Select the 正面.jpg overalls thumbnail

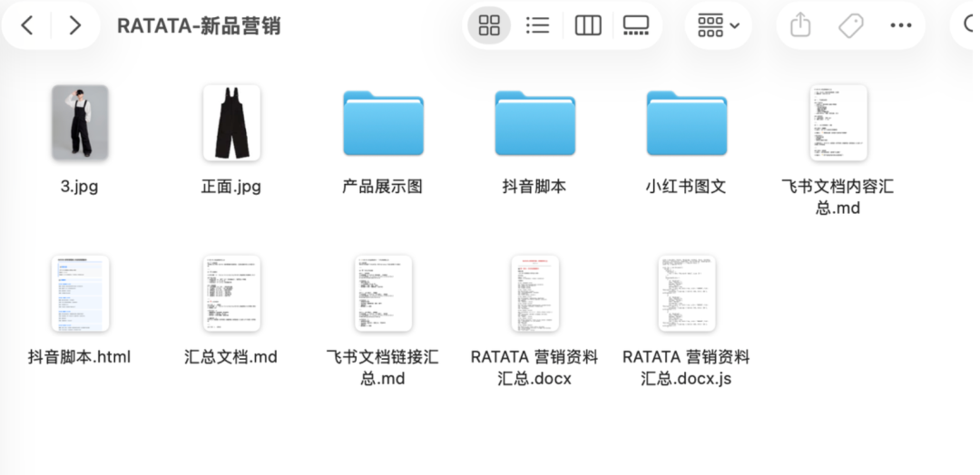(232, 122)
